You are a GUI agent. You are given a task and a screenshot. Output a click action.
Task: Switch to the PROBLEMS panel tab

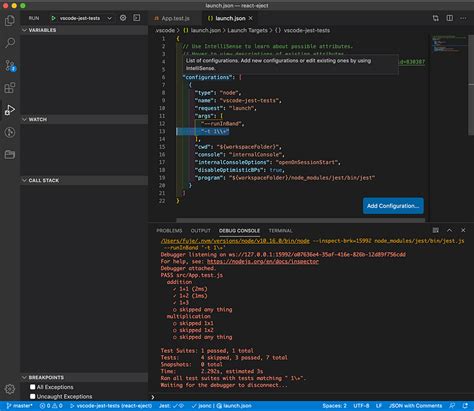pyautogui.click(x=169, y=230)
